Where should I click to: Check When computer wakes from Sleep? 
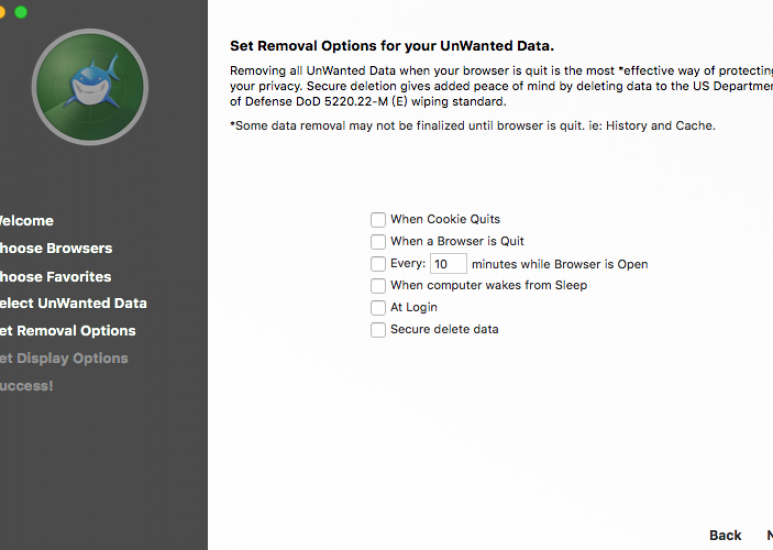click(x=378, y=285)
